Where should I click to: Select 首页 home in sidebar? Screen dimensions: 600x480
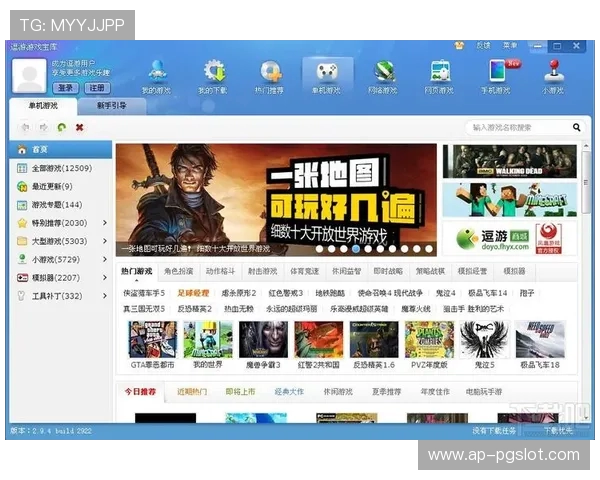[61, 149]
